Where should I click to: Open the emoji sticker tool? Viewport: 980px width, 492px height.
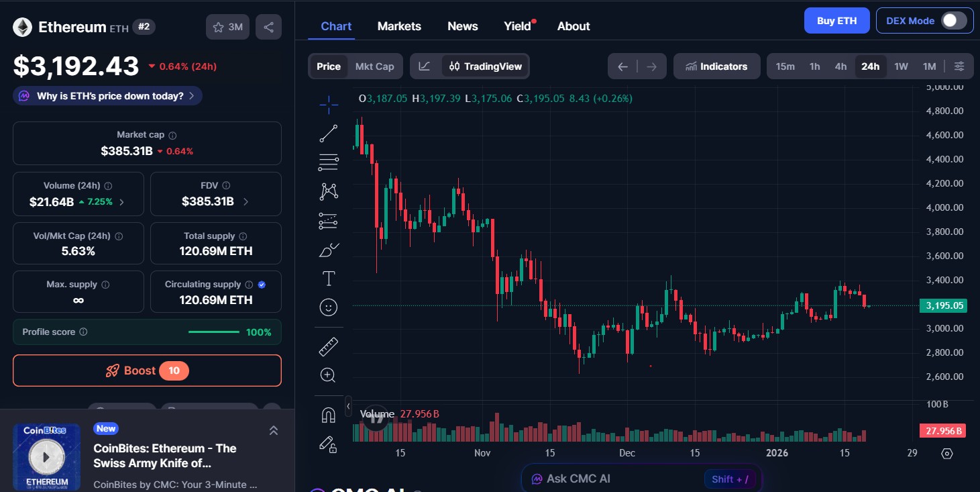click(328, 307)
